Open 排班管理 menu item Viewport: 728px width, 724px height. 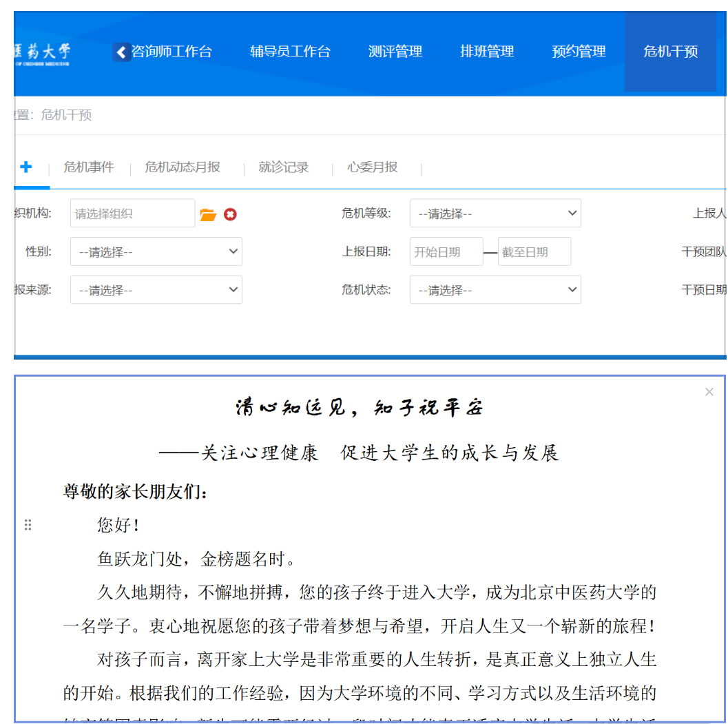[x=487, y=52]
